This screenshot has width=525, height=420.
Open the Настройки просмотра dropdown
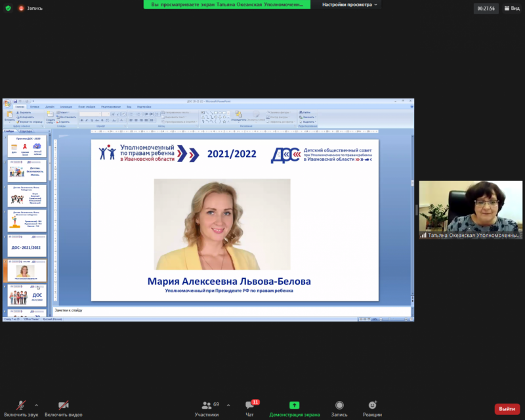(352, 5)
